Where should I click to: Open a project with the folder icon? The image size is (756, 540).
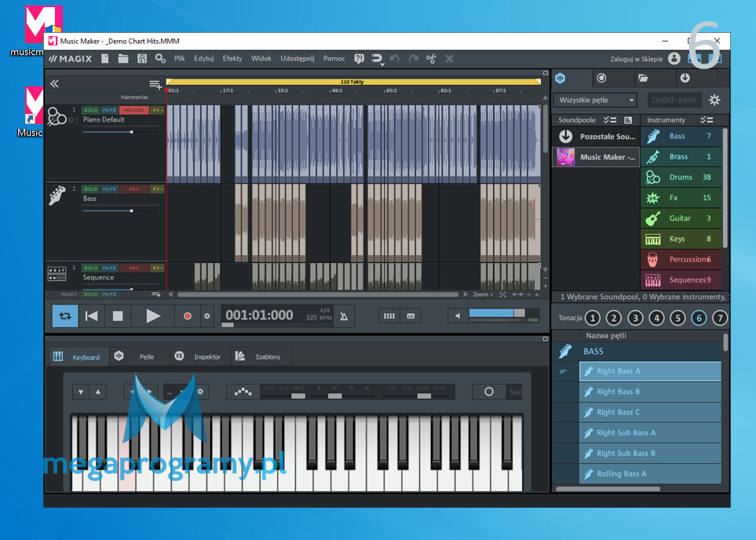123,58
